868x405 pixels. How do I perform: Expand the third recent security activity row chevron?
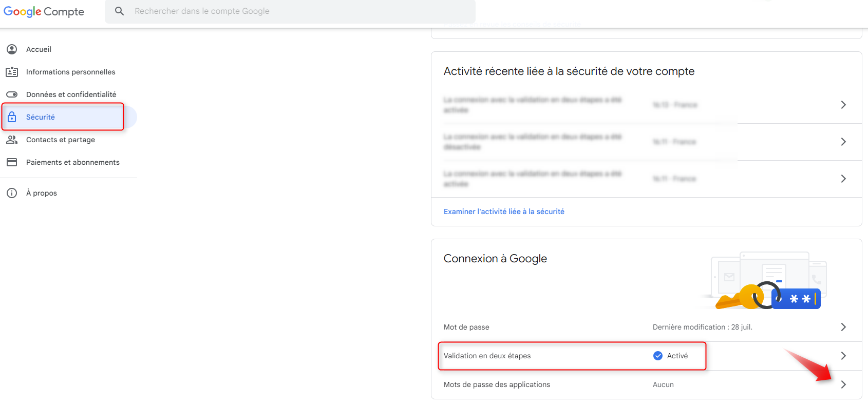pos(843,179)
